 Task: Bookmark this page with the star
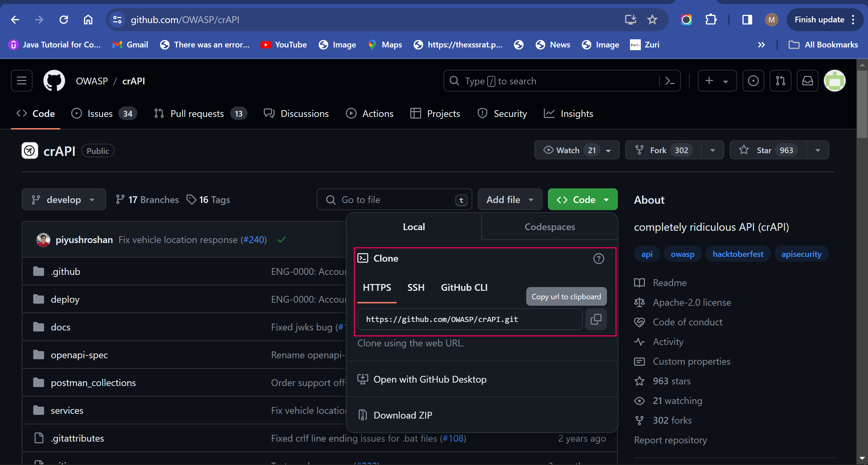click(x=652, y=20)
